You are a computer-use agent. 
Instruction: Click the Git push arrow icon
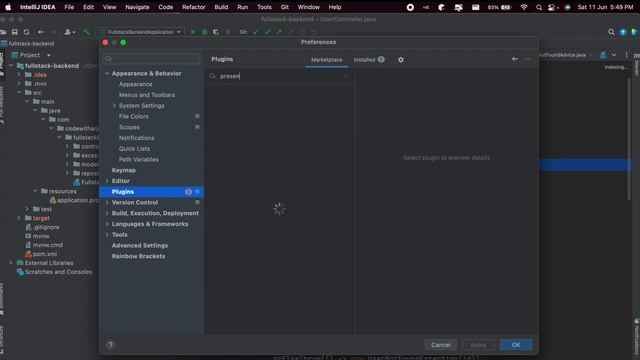[x=279, y=32]
